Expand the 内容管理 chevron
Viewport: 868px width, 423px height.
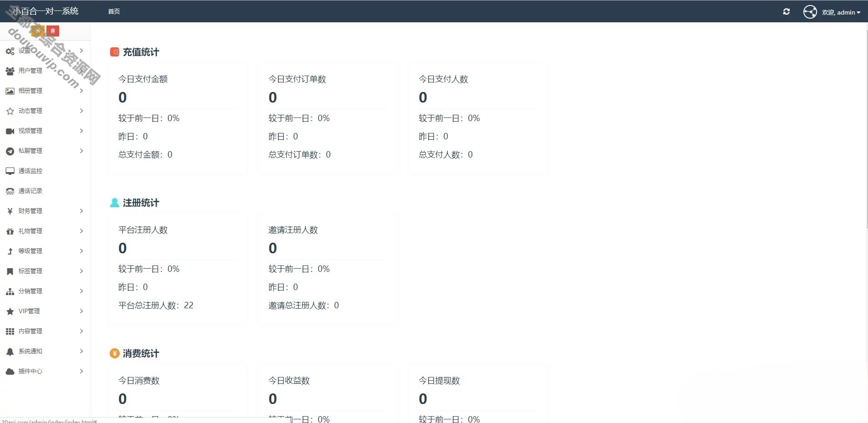click(x=81, y=331)
